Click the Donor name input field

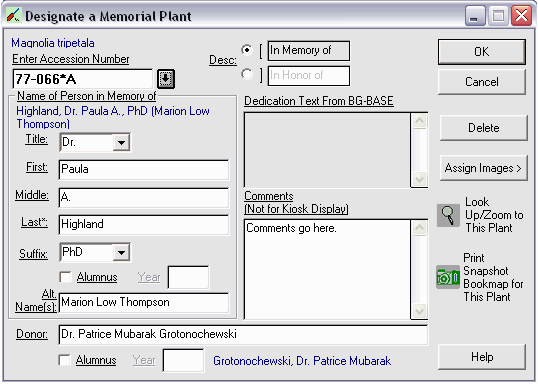click(x=243, y=334)
